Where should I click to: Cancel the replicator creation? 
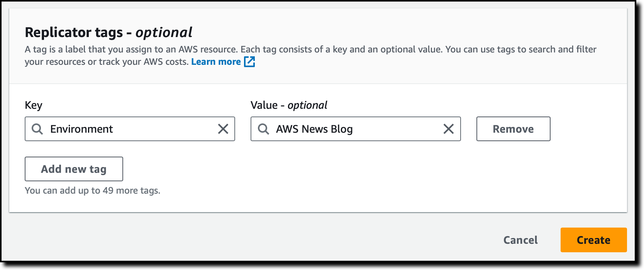(520, 240)
